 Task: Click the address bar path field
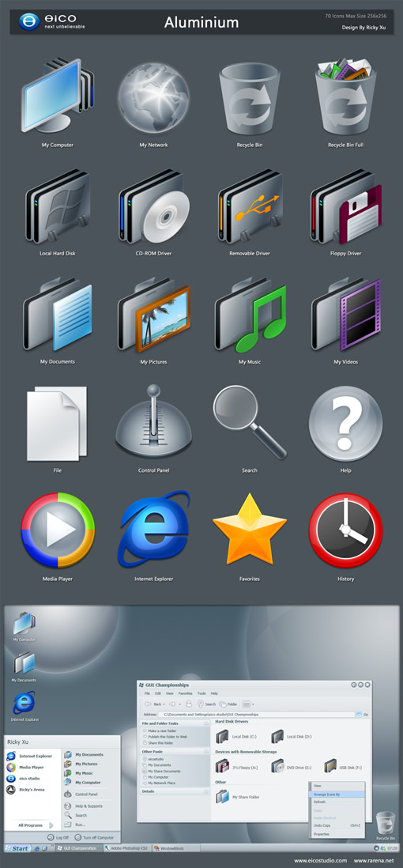point(255,715)
